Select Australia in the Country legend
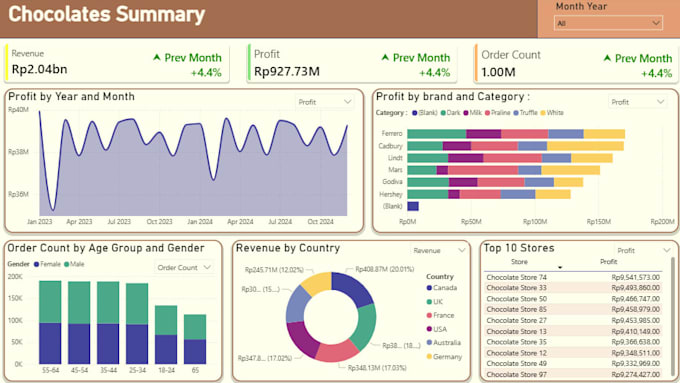Screen dimensions: 680x383 (x=444, y=343)
